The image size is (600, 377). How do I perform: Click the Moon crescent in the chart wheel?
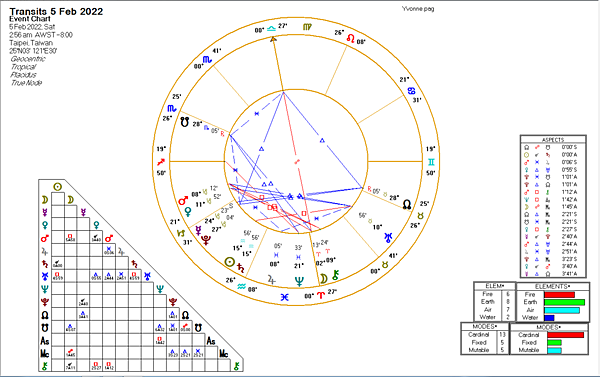pyautogui.click(x=324, y=279)
